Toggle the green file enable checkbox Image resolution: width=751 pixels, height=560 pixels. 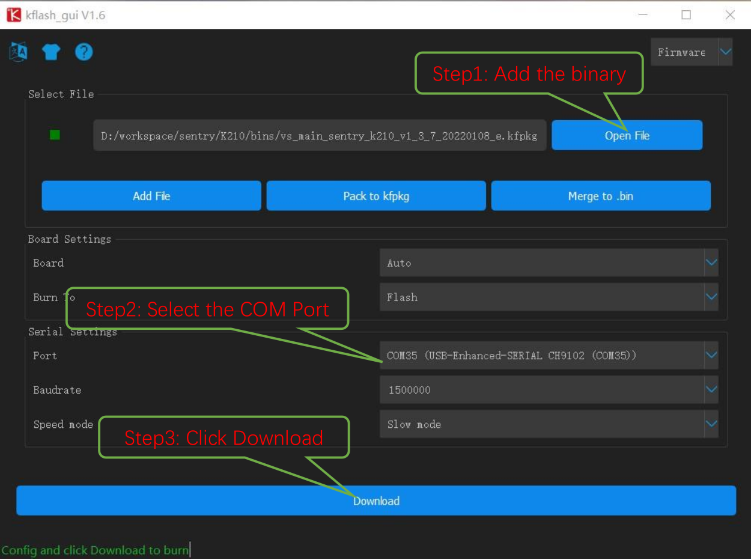point(55,135)
